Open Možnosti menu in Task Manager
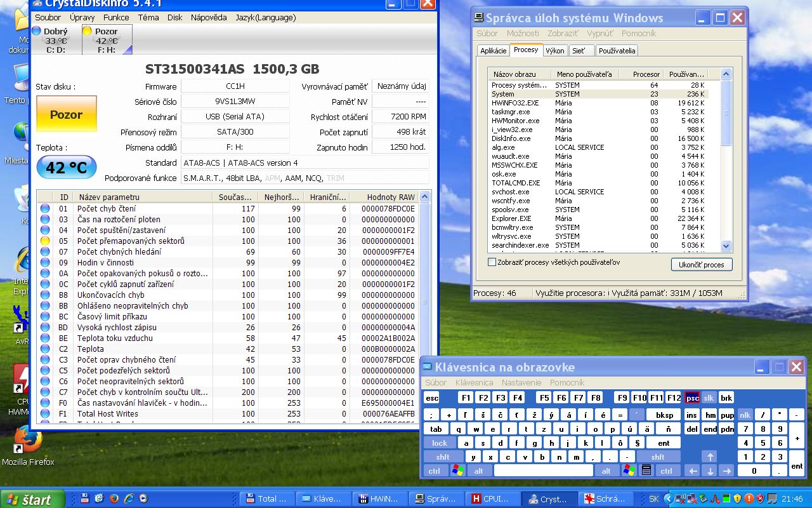Image resolution: width=812 pixels, height=508 pixels. pyautogui.click(x=523, y=33)
